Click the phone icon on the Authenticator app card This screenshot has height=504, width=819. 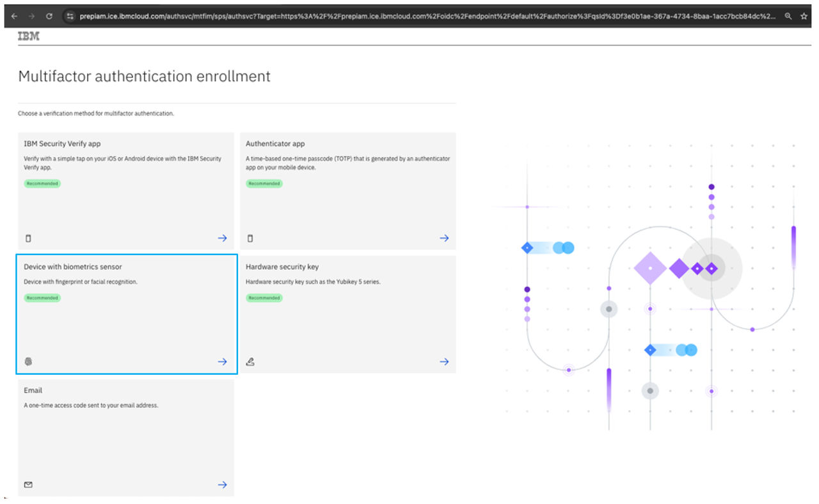pyautogui.click(x=250, y=238)
